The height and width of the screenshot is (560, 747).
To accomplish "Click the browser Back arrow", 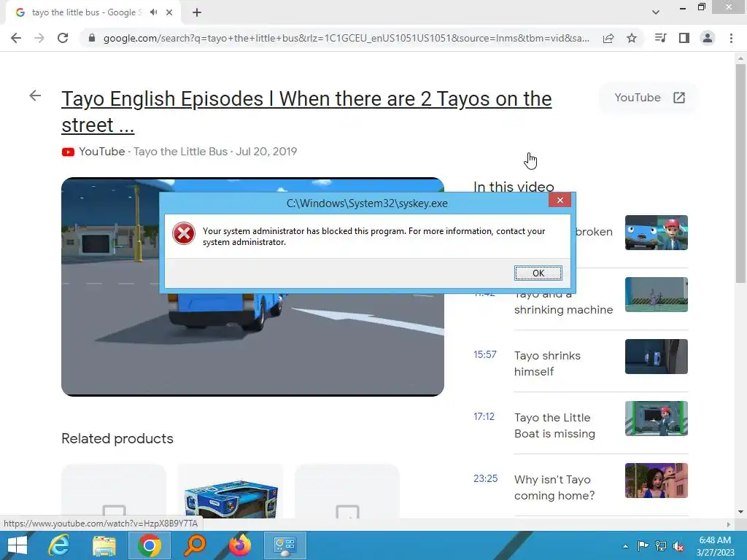I will (x=16, y=38).
